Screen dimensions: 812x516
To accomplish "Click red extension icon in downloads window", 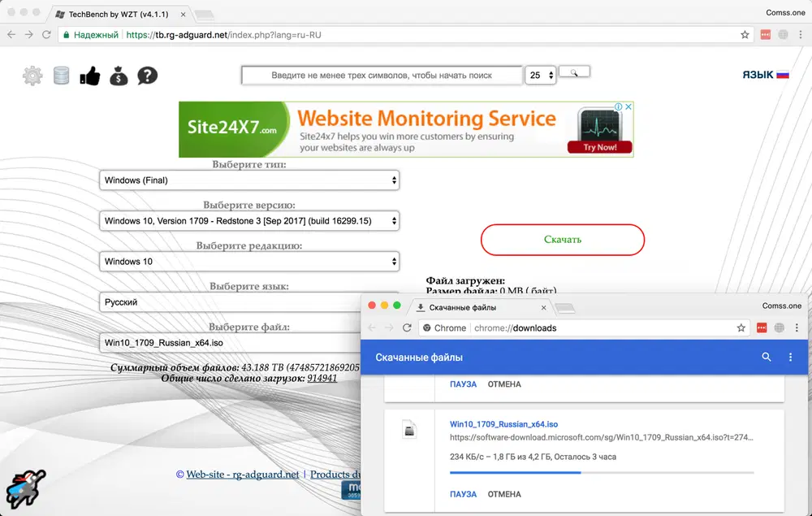I will click(x=762, y=328).
